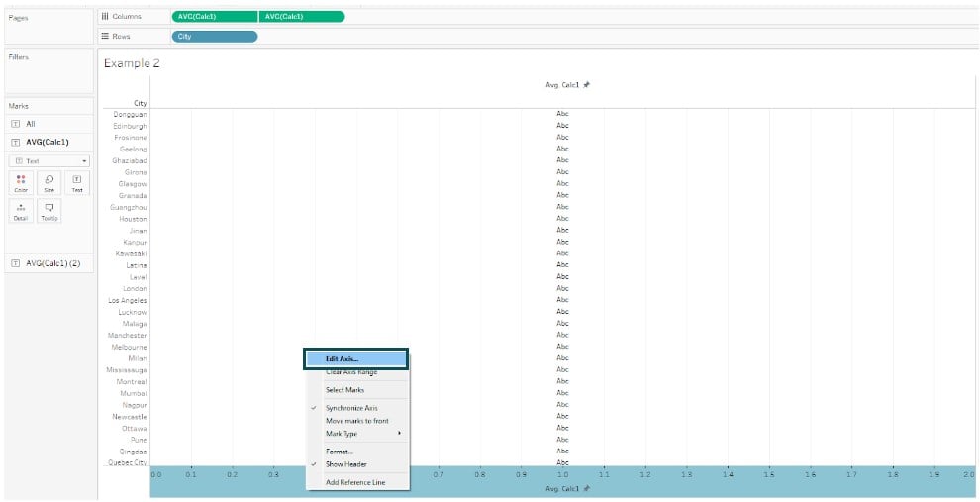
Task: Click the Rows shelf label
Action: [121, 37]
